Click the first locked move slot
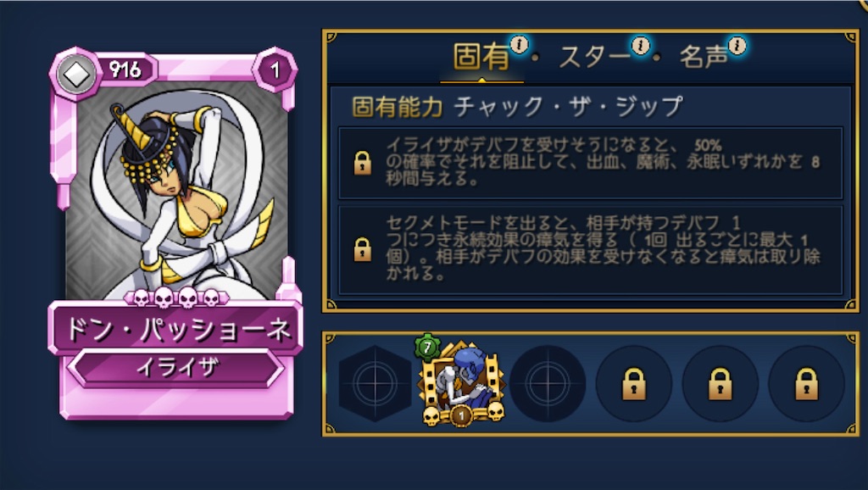Image resolution: width=868 pixels, height=490 pixels. click(634, 383)
